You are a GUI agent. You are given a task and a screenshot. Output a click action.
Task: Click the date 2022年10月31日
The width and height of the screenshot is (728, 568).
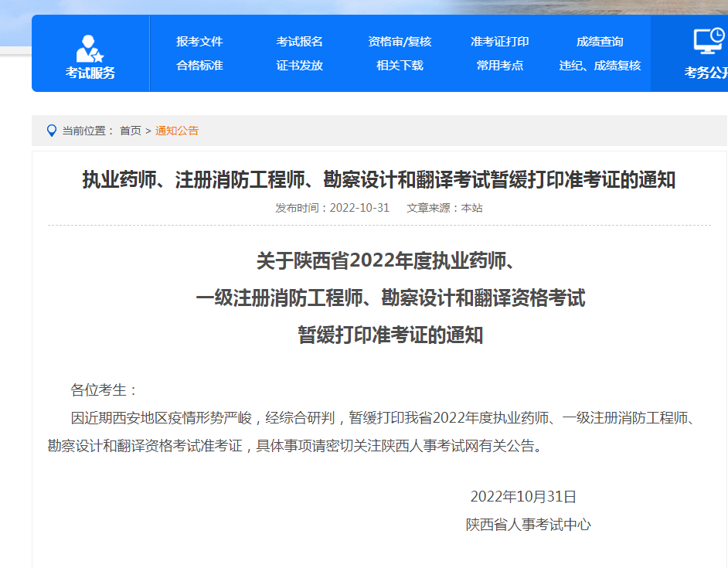point(523,496)
